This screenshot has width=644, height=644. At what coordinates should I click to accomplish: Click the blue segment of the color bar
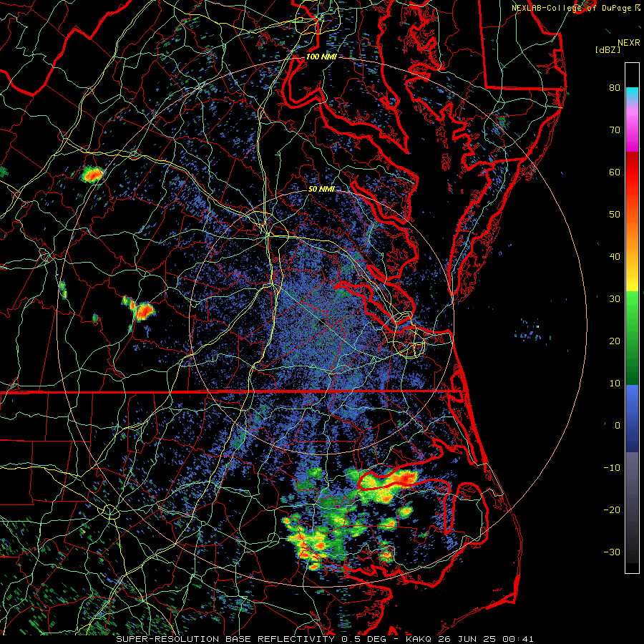(632, 418)
